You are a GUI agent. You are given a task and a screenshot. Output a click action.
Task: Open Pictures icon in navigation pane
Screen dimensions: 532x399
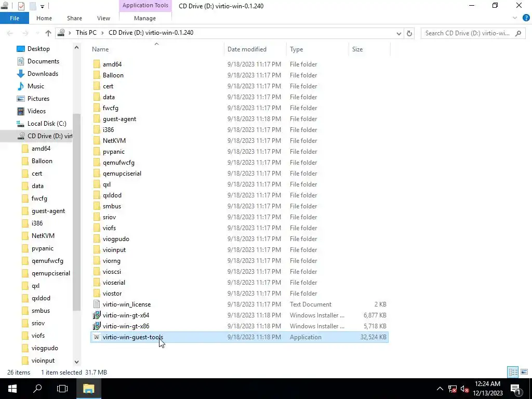(x=21, y=99)
